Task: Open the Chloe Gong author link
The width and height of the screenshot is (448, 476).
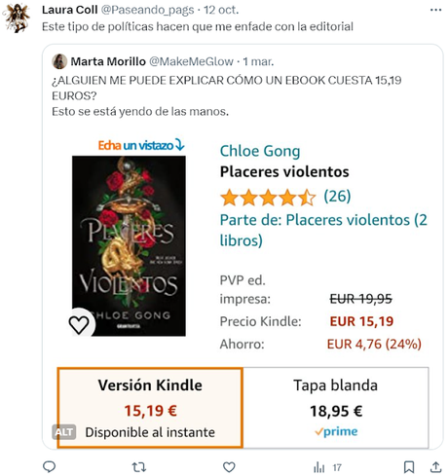Action: pos(260,151)
